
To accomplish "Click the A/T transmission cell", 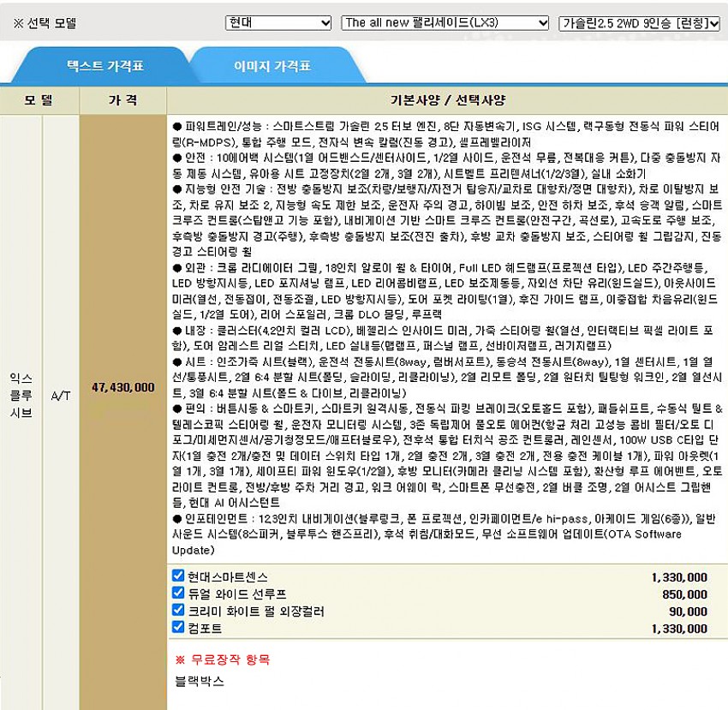I will click(x=61, y=396).
